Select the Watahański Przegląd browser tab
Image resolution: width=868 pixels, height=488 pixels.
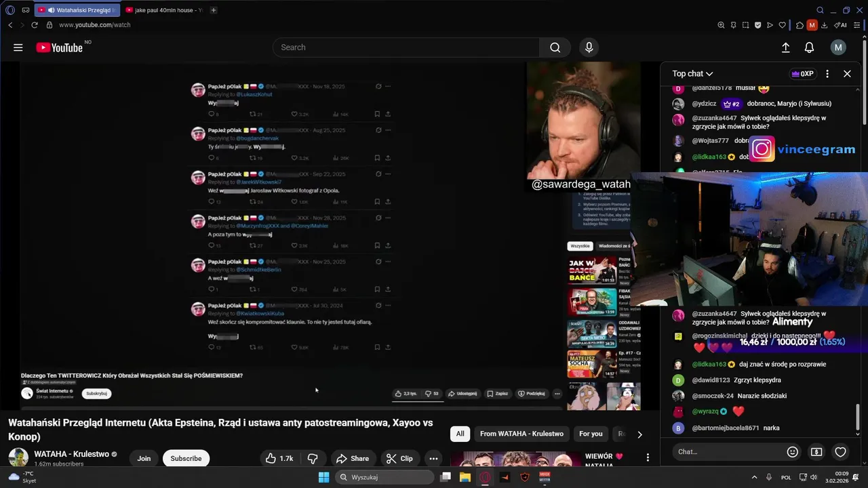77,10
